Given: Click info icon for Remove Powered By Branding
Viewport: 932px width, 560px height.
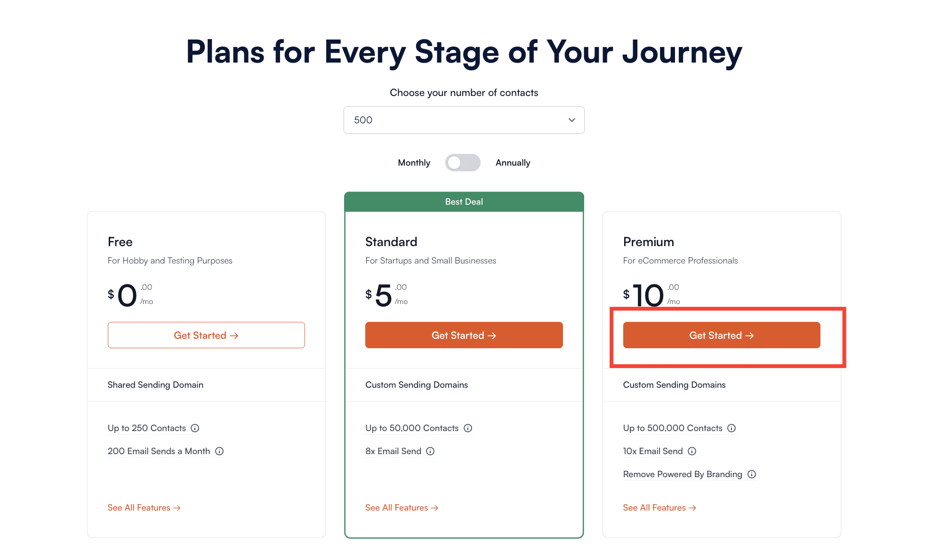Looking at the screenshot, I should (x=752, y=474).
